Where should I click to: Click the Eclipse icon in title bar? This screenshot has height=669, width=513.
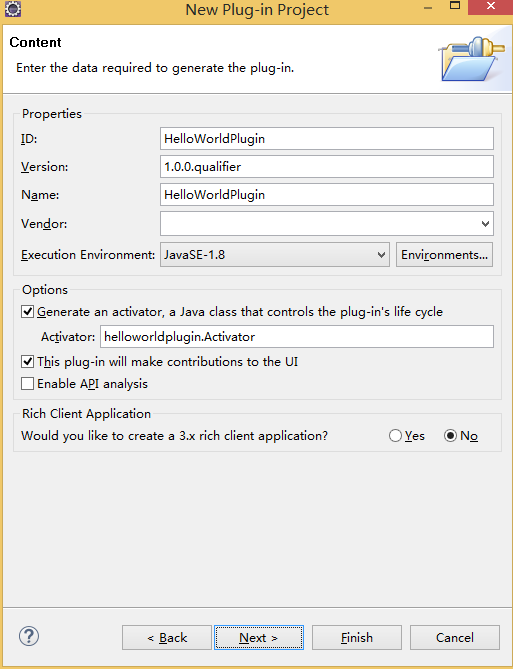click(x=13, y=9)
